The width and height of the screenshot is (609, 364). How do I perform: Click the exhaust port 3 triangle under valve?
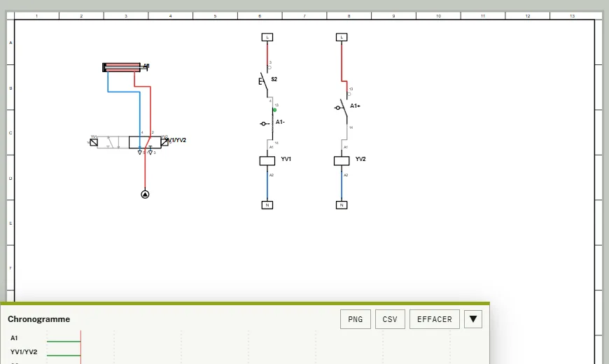[x=150, y=153]
